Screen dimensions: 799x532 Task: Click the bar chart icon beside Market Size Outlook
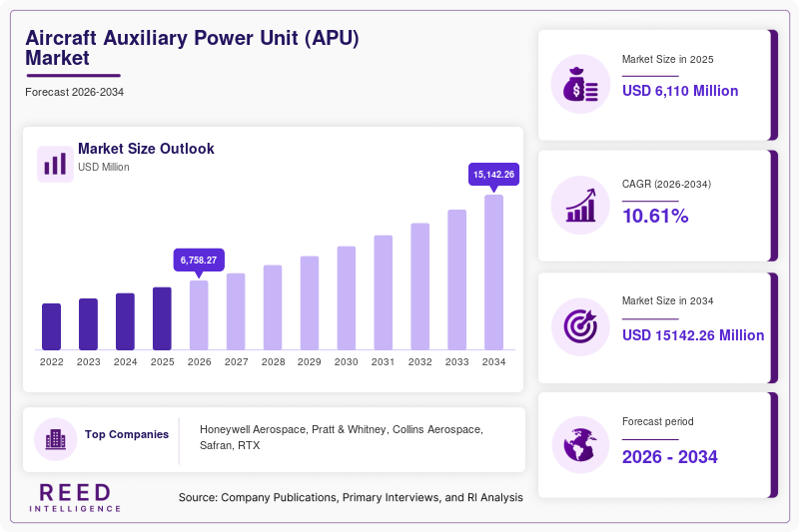pyautogui.click(x=55, y=164)
